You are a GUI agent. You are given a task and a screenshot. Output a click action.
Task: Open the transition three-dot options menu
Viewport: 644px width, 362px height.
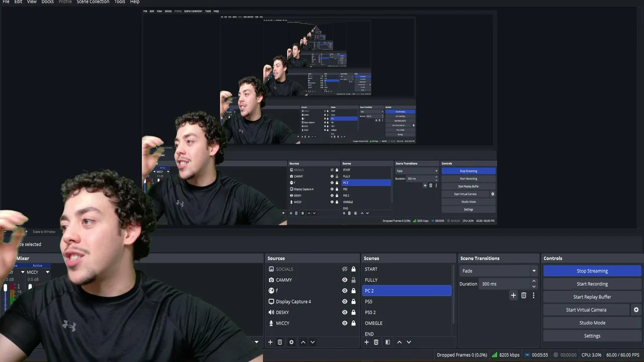[x=533, y=296]
